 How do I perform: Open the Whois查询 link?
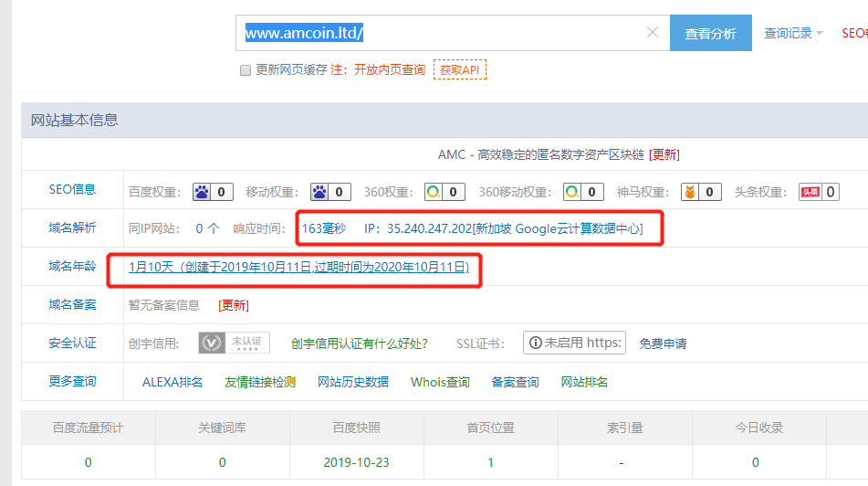[440, 383]
